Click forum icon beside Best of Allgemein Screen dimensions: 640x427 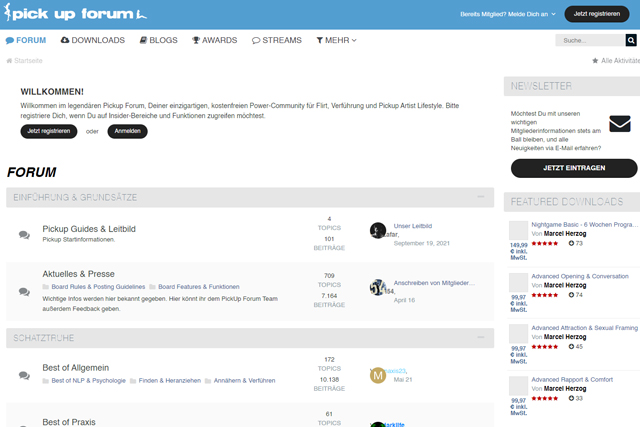tap(24, 375)
